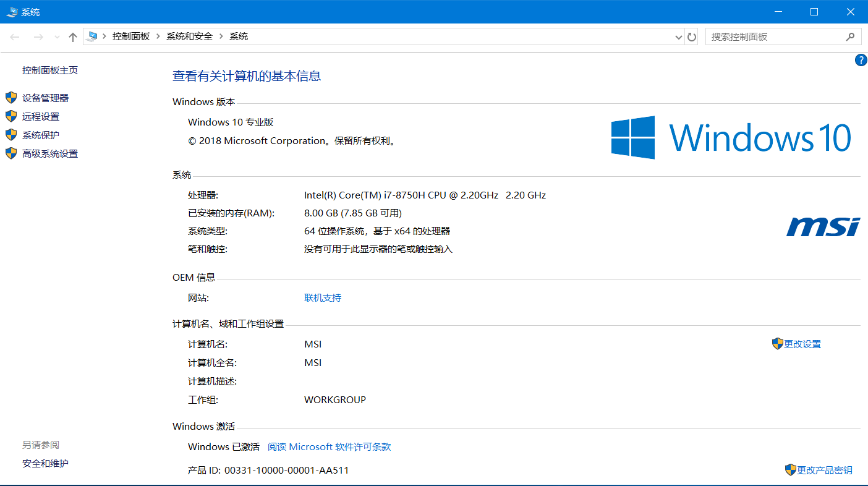The height and width of the screenshot is (486, 868).
Task: Refresh the page using the address bar refresh icon
Action: pyautogui.click(x=692, y=37)
